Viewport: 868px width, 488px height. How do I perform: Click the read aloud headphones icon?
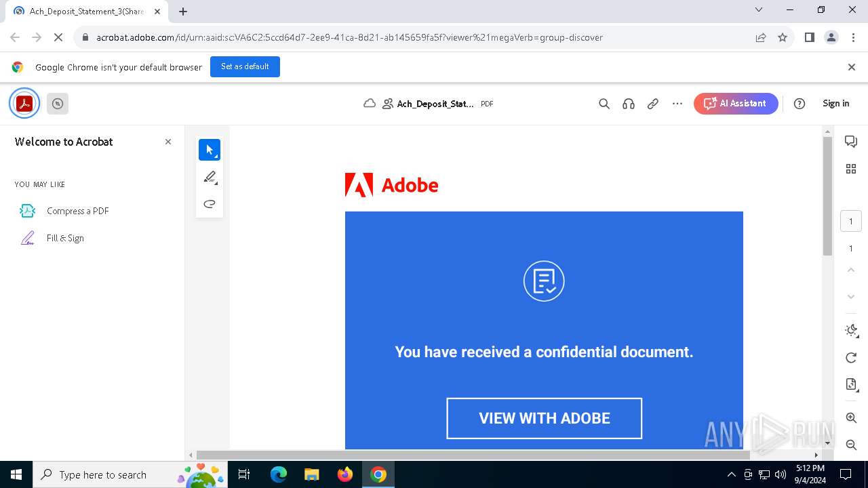629,104
